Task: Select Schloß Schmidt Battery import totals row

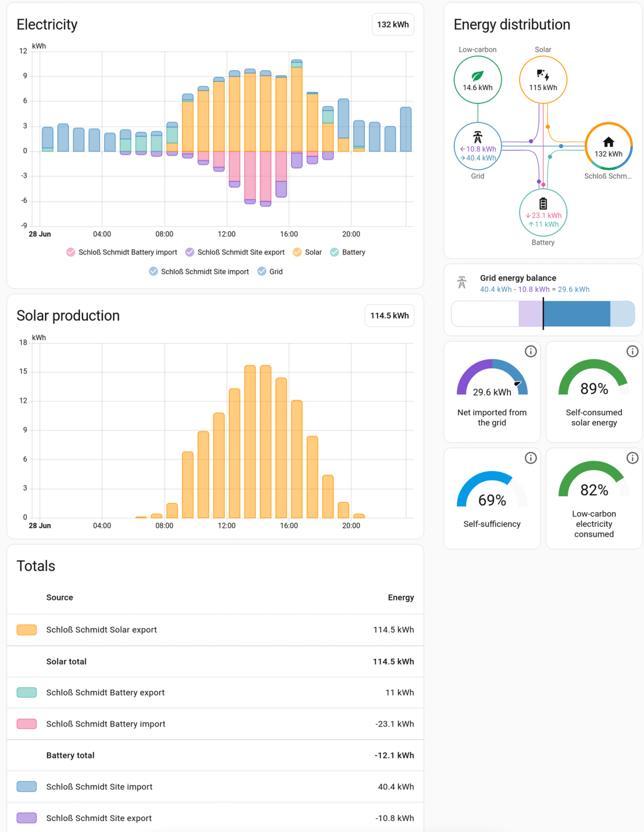Action: pyautogui.click(x=215, y=724)
